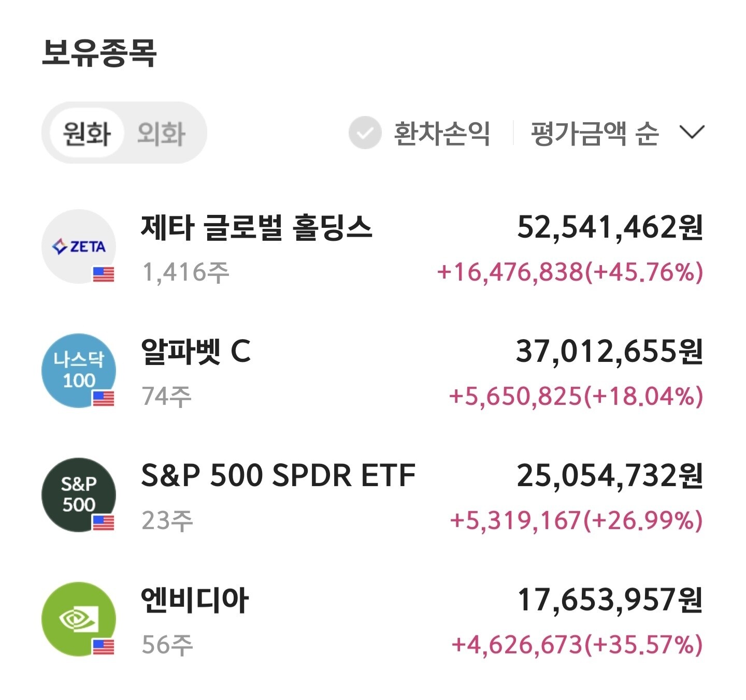Screen dimensions: 746x700
Task: Click the US flag badge on Nvidia logo
Action: (104, 647)
